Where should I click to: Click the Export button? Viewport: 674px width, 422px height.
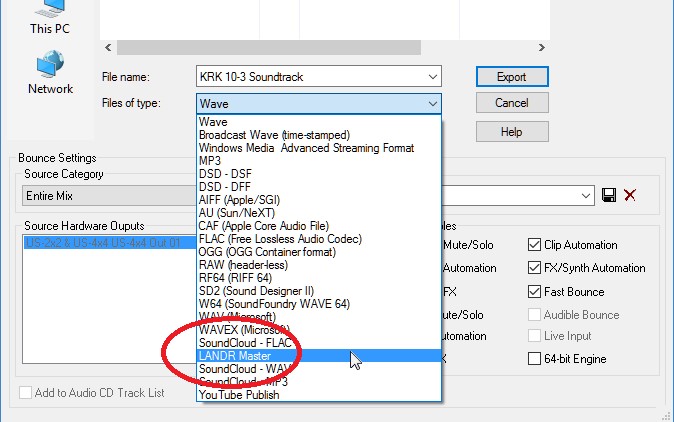pyautogui.click(x=512, y=77)
